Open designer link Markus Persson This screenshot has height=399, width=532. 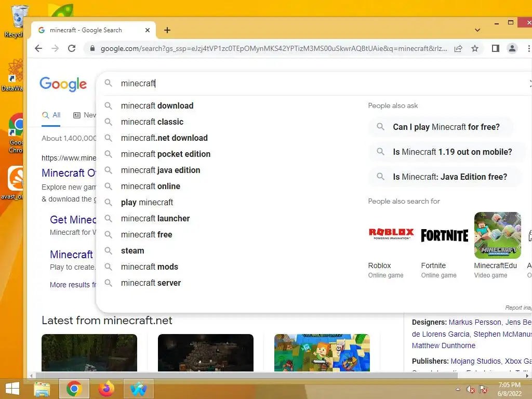[x=475, y=322]
